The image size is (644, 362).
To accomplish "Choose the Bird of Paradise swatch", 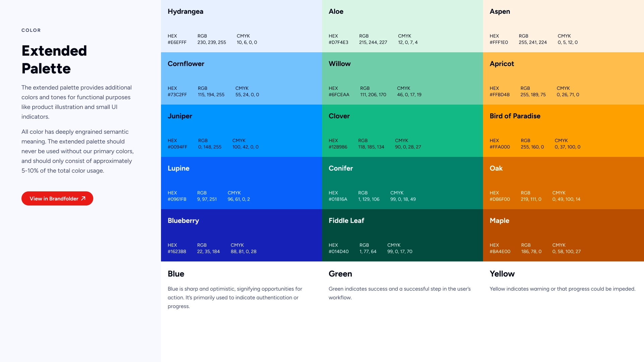I will (x=563, y=131).
